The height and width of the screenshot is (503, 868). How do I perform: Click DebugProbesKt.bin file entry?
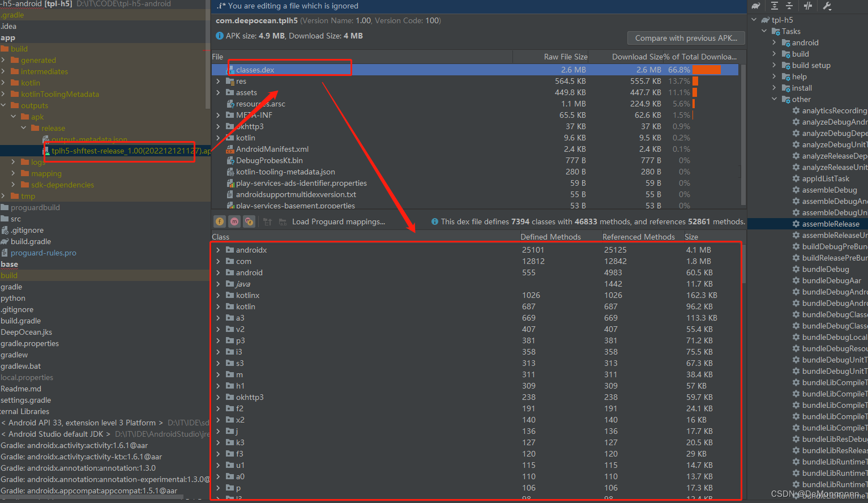pos(269,160)
